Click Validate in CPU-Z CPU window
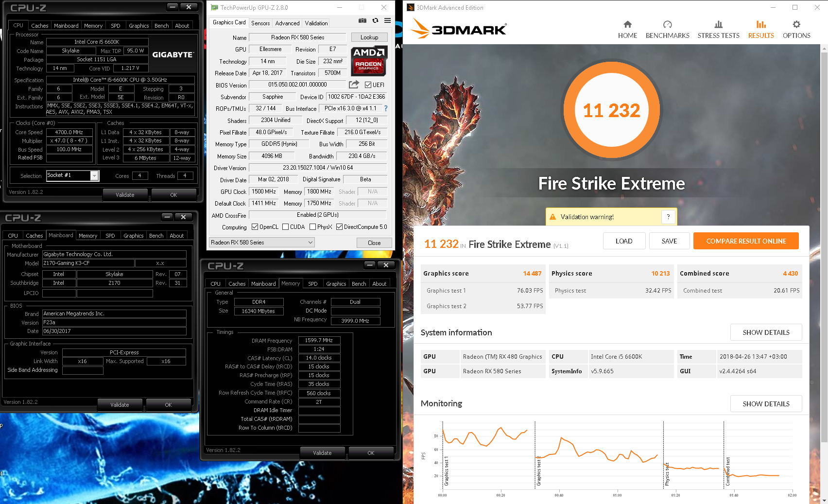Image resolution: width=828 pixels, height=504 pixels. pyautogui.click(x=125, y=195)
